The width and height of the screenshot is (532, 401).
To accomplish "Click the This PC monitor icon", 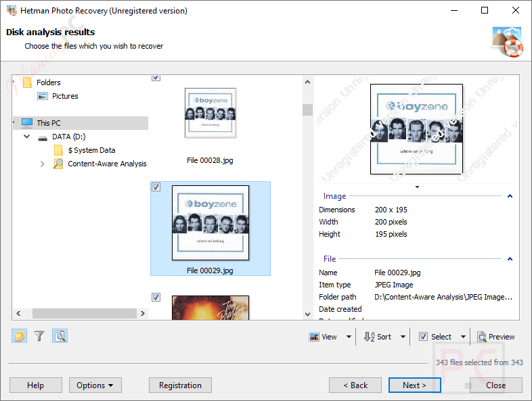I will tap(27, 122).
